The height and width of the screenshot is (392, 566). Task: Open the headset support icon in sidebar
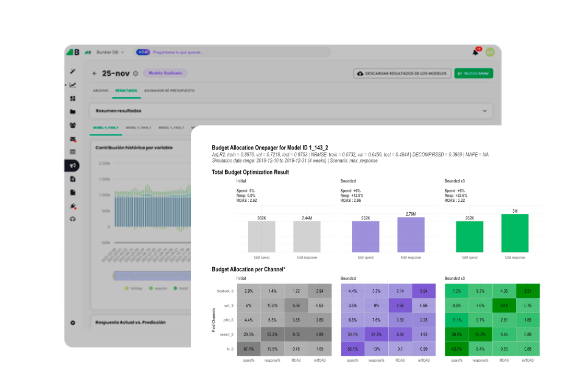pyautogui.click(x=73, y=219)
